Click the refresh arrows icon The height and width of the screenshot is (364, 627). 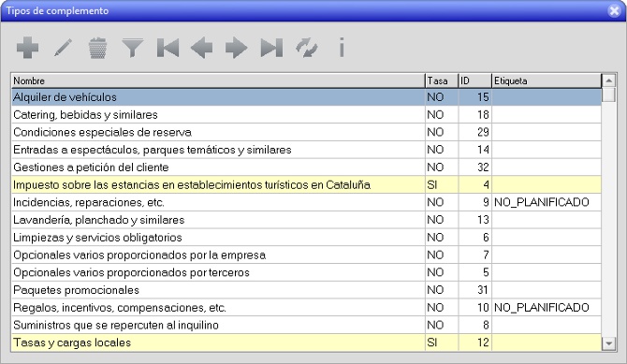pos(307,48)
